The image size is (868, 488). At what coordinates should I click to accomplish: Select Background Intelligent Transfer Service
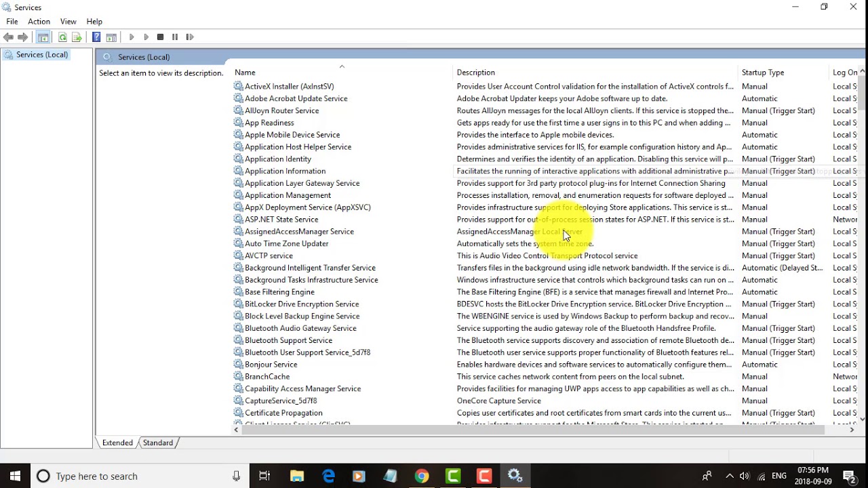[310, 268]
